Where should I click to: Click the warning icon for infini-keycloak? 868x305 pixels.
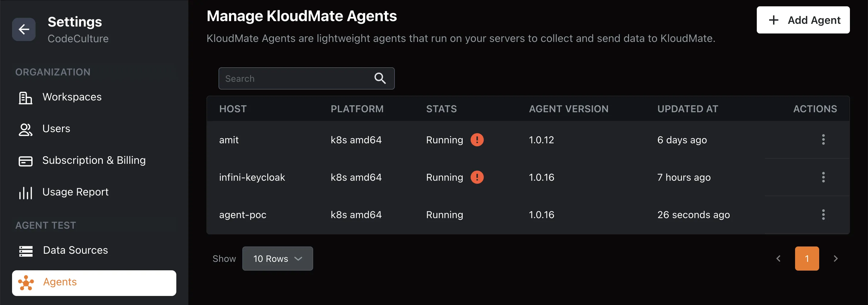click(477, 177)
